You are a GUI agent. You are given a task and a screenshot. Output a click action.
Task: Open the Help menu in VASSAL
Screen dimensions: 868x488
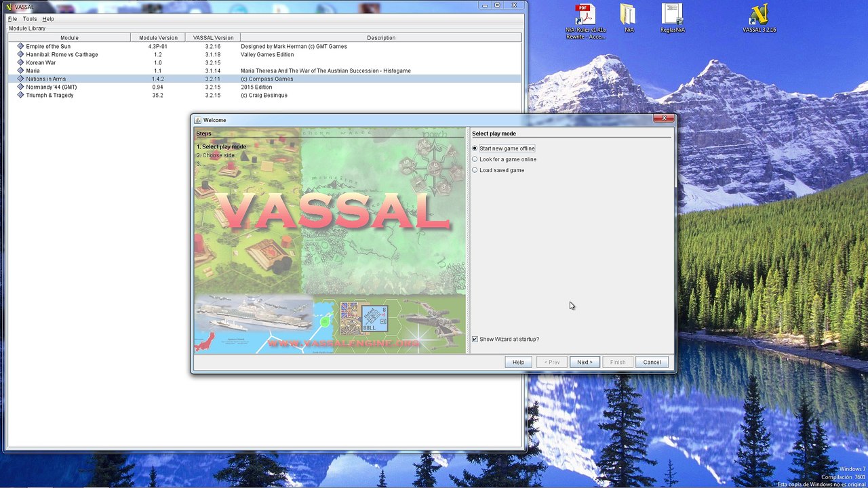point(48,19)
